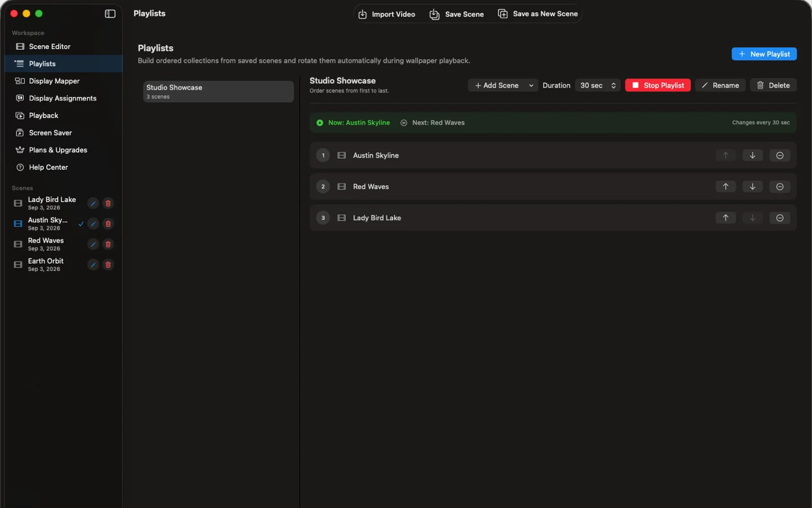Select the Studio Showcase playlist card
Screen dimensions: 812x508
(x=218, y=91)
